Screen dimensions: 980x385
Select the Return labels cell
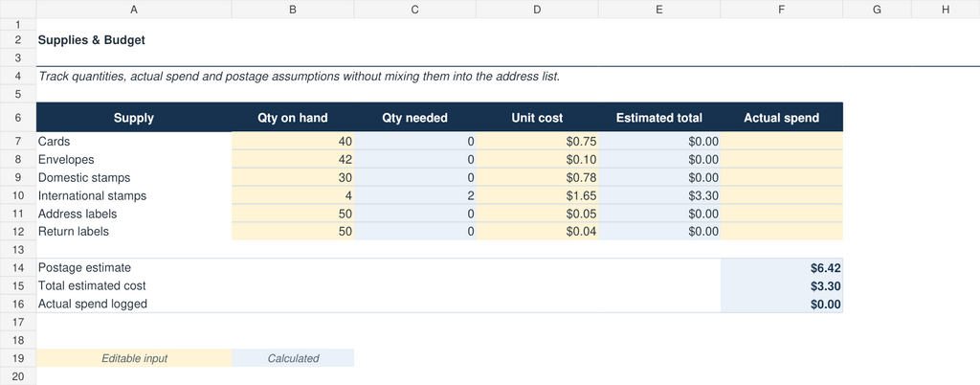pos(134,231)
